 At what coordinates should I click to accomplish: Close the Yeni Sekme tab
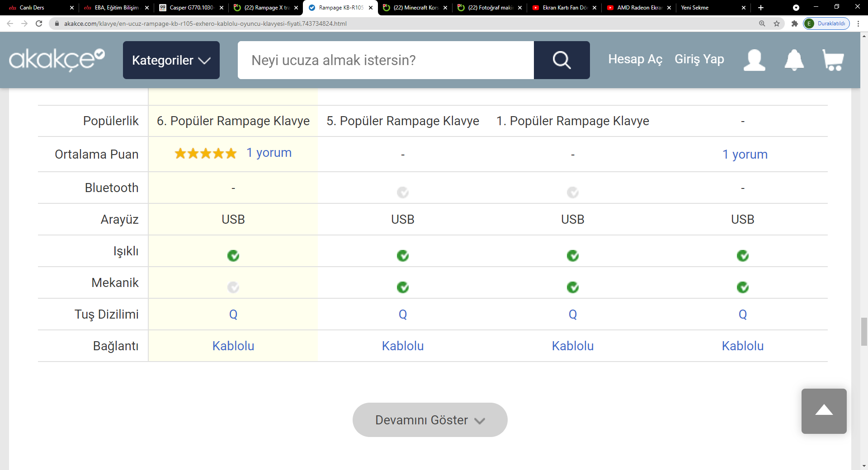(744, 8)
